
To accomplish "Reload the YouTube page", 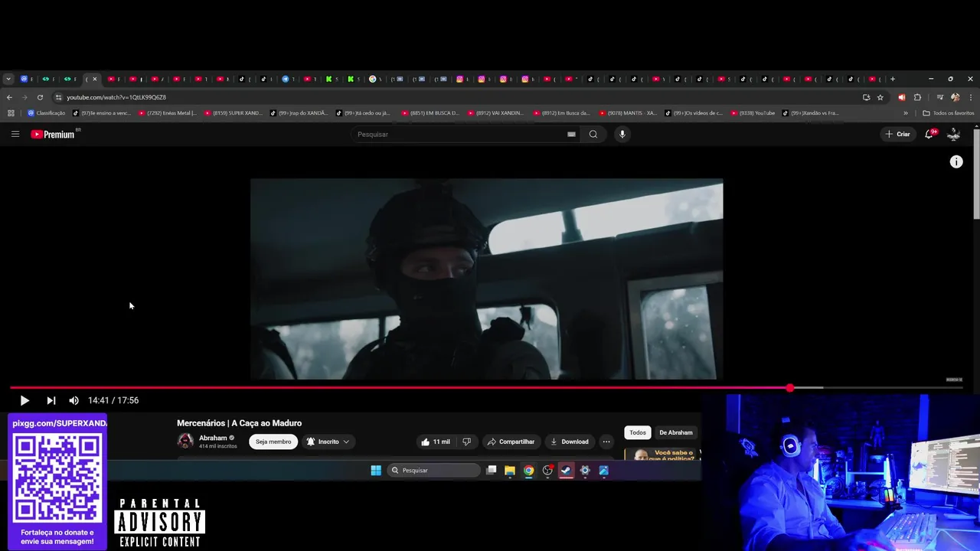I will (40, 97).
